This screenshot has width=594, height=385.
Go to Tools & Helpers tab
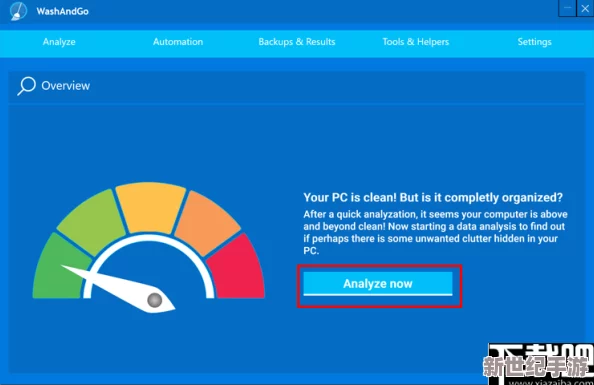tap(416, 42)
